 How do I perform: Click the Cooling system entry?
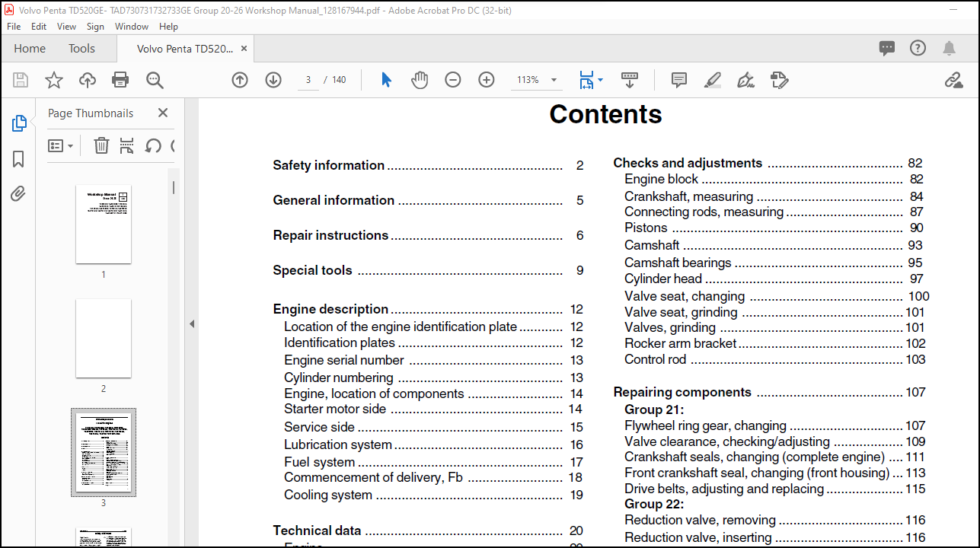[x=433, y=495]
